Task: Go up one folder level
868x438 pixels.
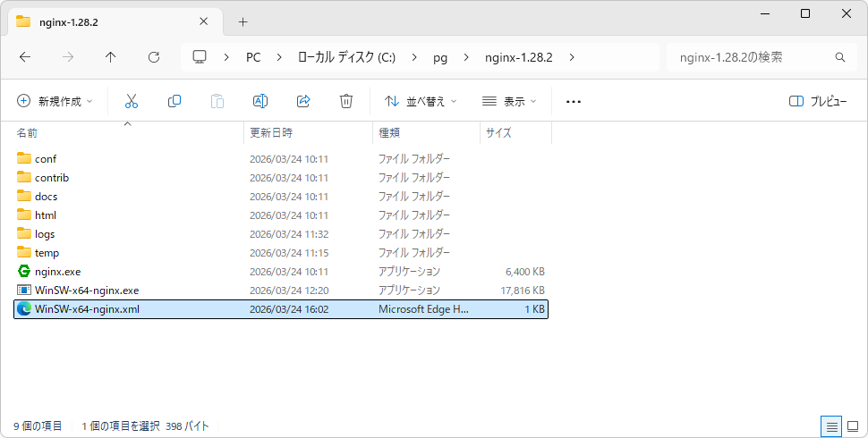Action: 111,57
